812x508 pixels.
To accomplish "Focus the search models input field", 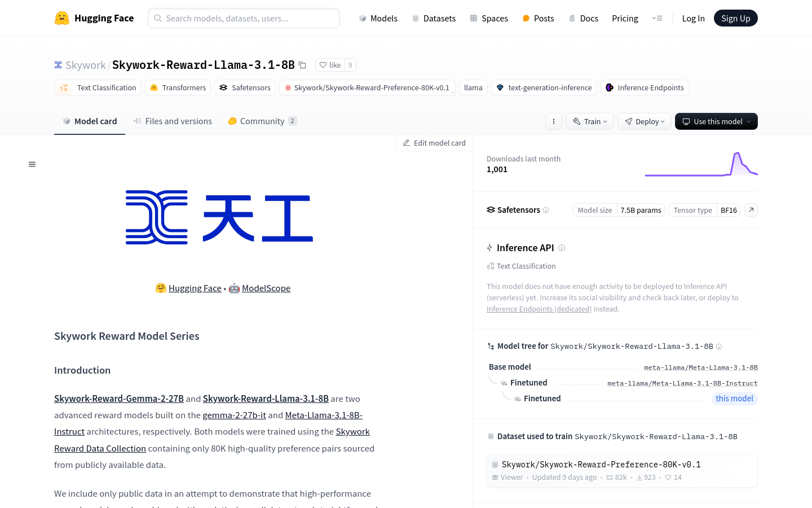I will pyautogui.click(x=244, y=18).
